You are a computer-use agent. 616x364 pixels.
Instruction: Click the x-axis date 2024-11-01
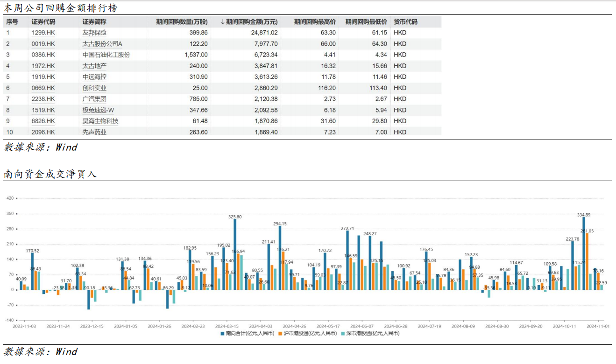(598, 326)
